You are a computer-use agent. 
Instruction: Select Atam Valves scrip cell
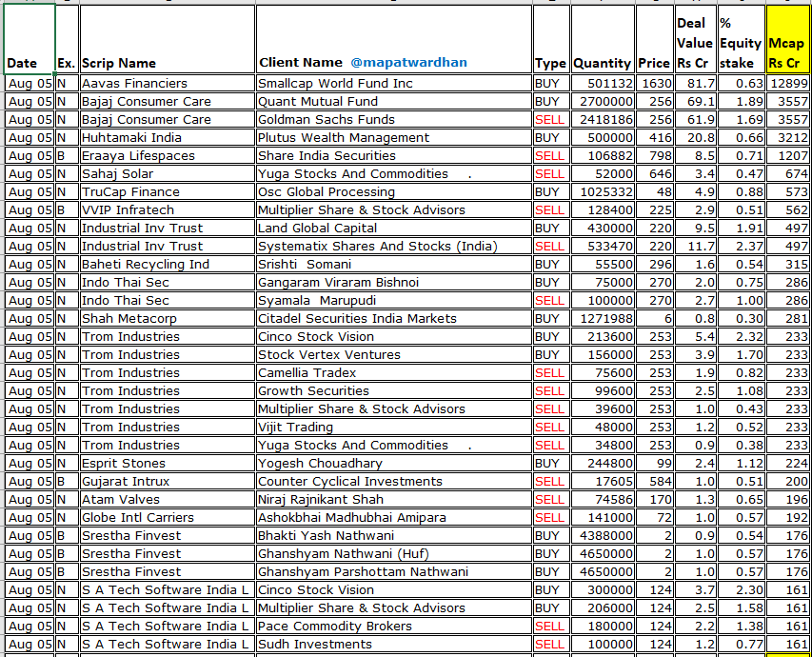(x=168, y=500)
